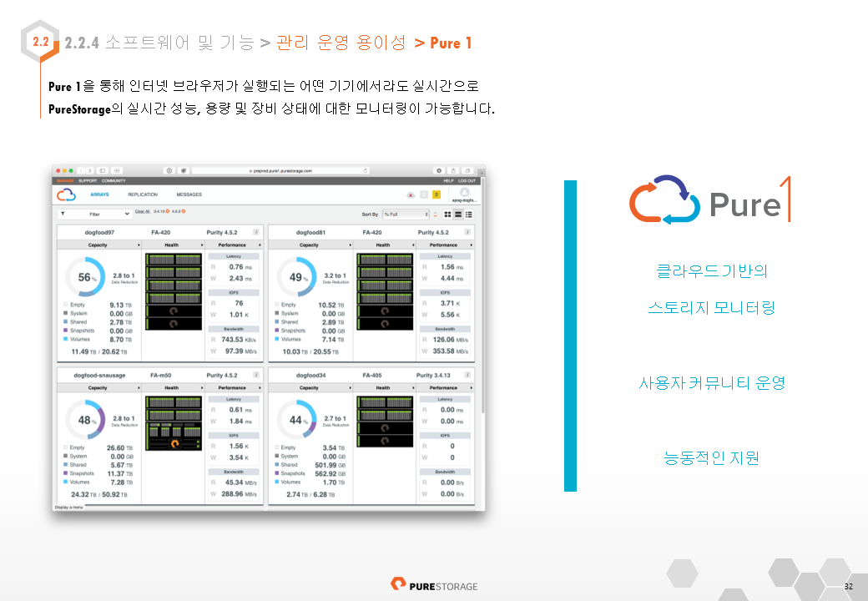Open the dogfood-snausage array name
Image resolution: width=868 pixels, height=601 pixels.
tap(99, 376)
